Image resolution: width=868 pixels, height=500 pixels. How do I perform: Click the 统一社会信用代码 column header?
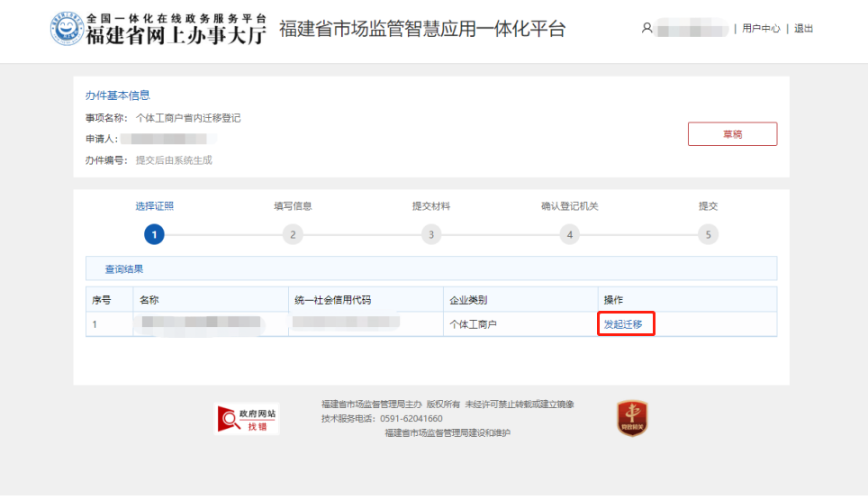click(x=332, y=300)
